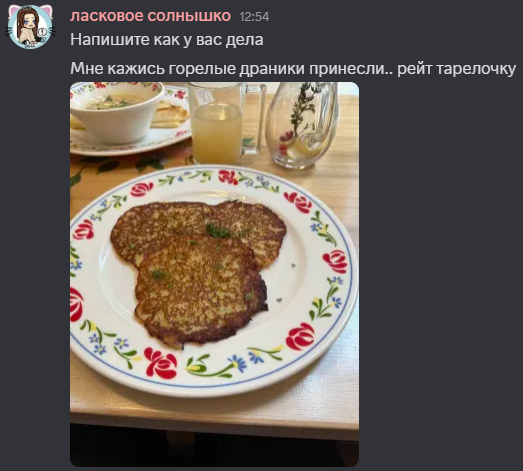Click the folded crepes beside the soup bowl
Viewport: 523px width, 471px height.
click(170, 115)
